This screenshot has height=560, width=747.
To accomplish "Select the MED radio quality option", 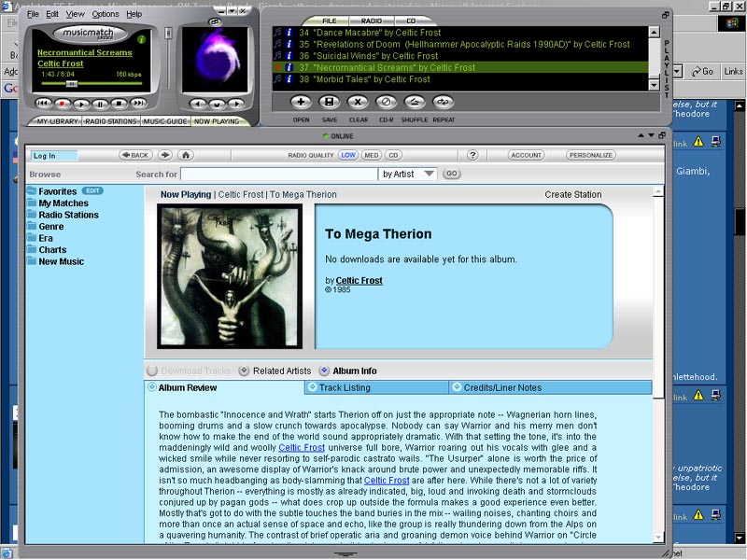I will tap(372, 155).
